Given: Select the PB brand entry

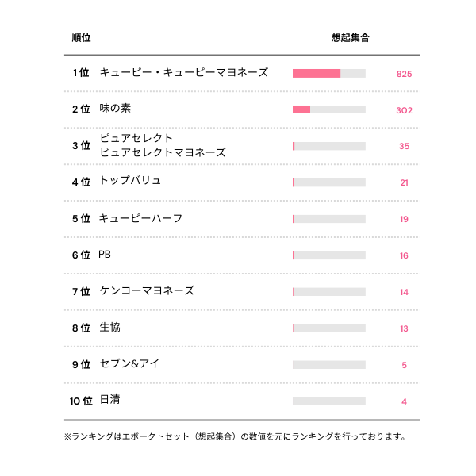Looking at the screenshot, I should click(x=106, y=255).
